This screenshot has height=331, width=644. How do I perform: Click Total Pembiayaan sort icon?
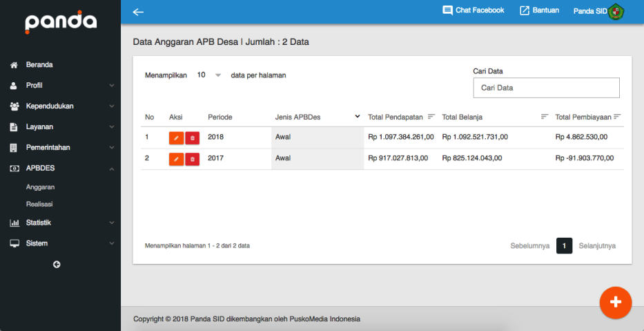tap(617, 117)
